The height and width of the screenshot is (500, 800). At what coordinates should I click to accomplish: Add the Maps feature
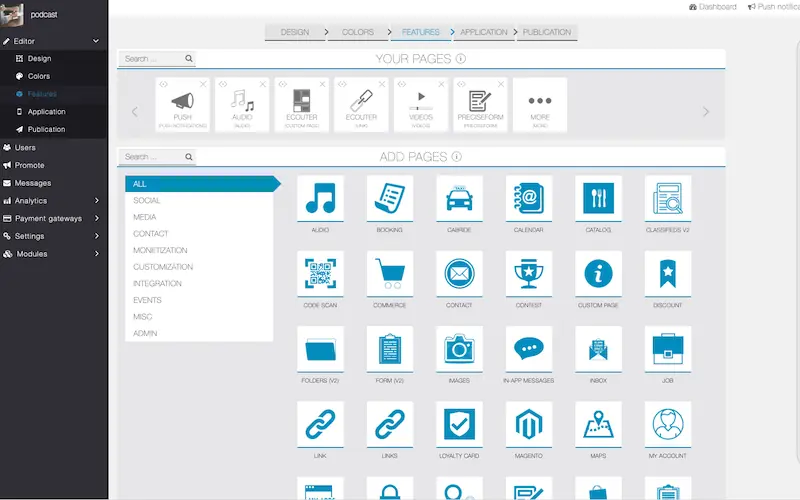(598, 424)
